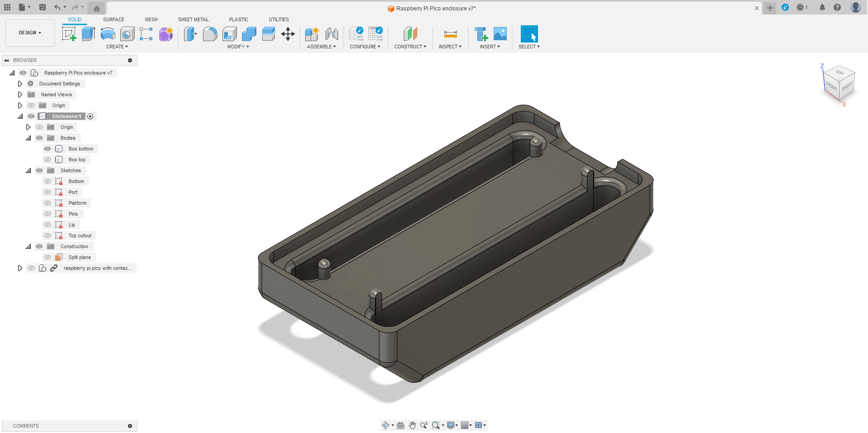The width and height of the screenshot is (868, 433).
Task: Select the Create Sketch tool
Action: click(69, 34)
